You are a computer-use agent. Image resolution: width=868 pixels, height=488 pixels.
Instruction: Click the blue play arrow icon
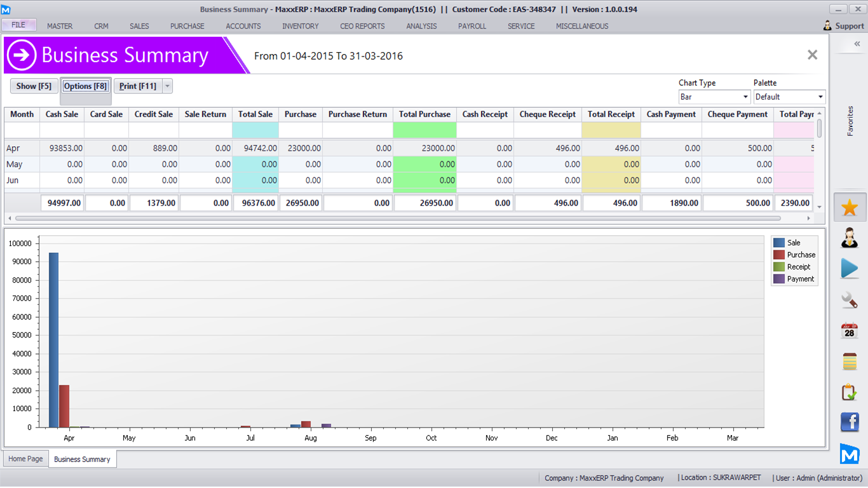tap(850, 268)
